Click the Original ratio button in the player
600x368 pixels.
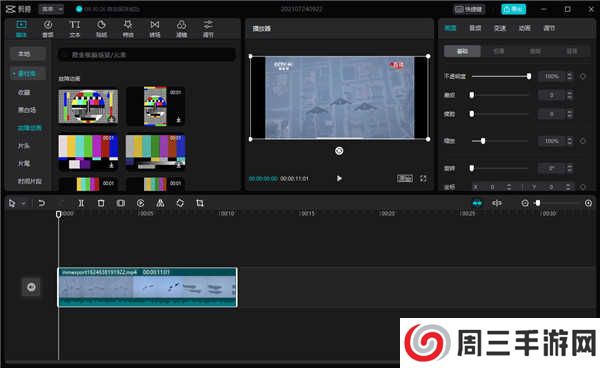(405, 179)
